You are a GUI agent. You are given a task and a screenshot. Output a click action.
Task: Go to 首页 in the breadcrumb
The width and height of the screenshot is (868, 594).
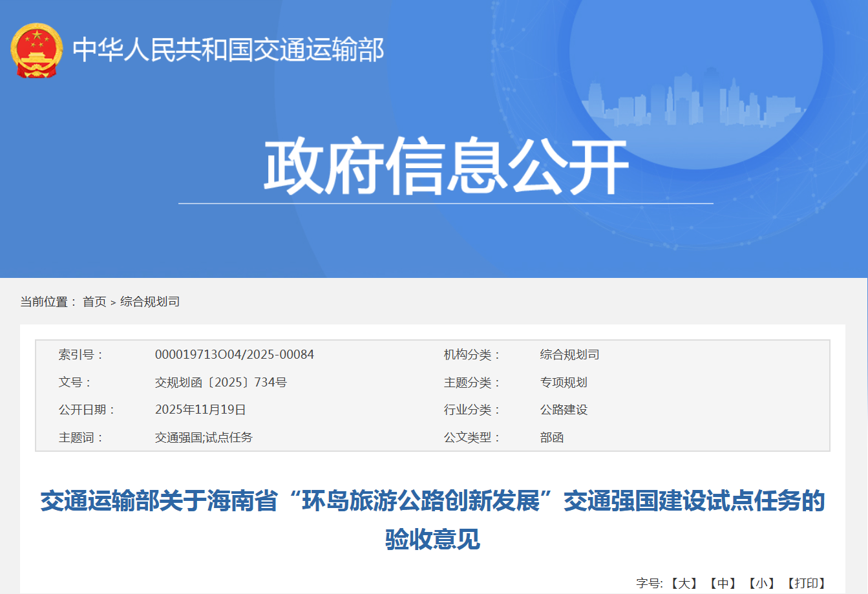coord(94,302)
